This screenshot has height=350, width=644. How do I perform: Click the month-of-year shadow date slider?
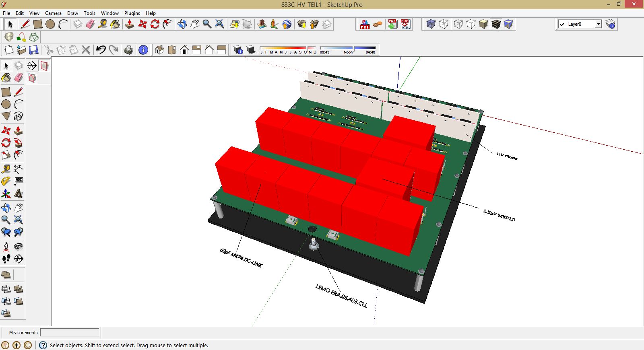[288, 50]
